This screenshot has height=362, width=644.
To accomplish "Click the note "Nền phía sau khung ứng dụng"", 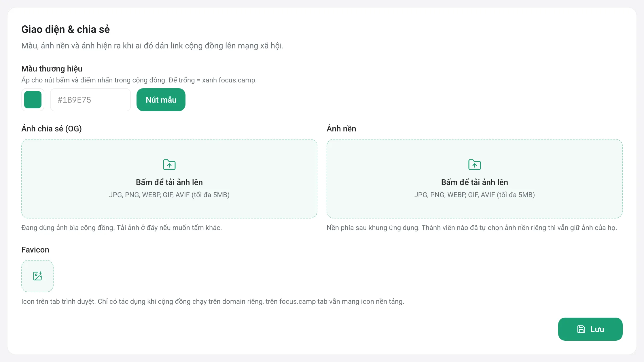I will [x=472, y=228].
